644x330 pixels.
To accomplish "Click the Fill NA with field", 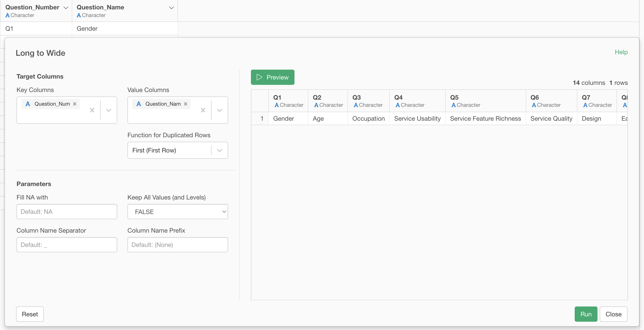I will [67, 212].
